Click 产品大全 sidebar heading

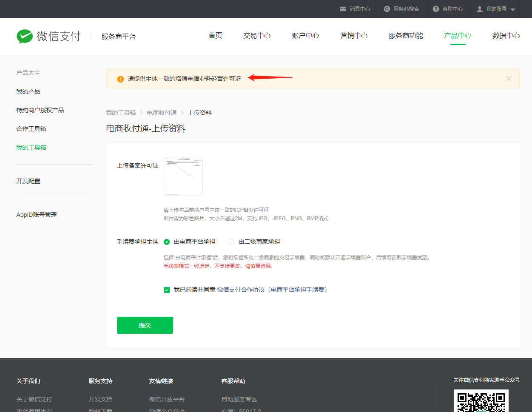(x=28, y=73)
